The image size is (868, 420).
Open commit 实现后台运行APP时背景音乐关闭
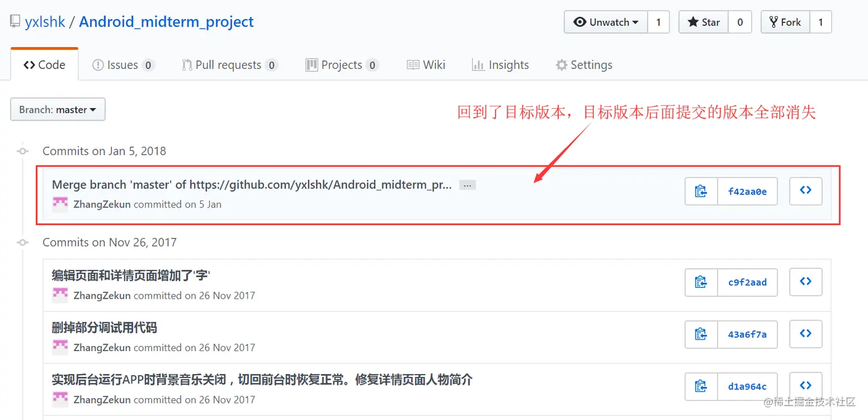[262, 380]
